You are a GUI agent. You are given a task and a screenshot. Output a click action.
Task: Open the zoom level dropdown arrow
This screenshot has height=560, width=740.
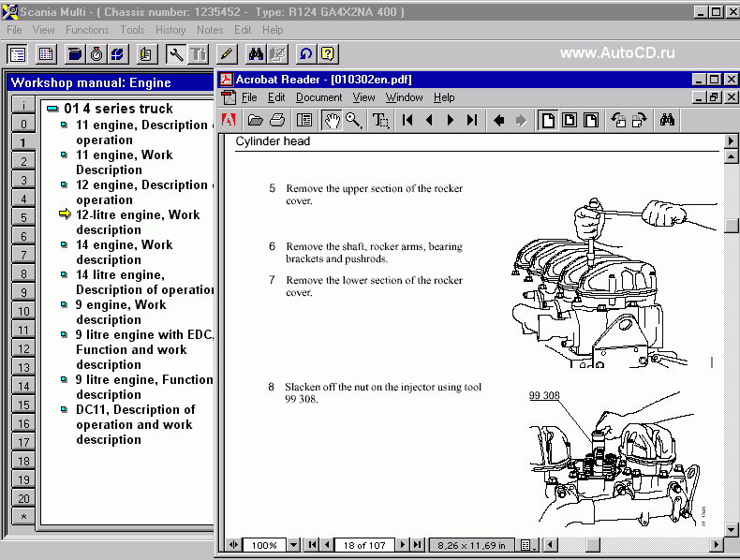[293, 545]
